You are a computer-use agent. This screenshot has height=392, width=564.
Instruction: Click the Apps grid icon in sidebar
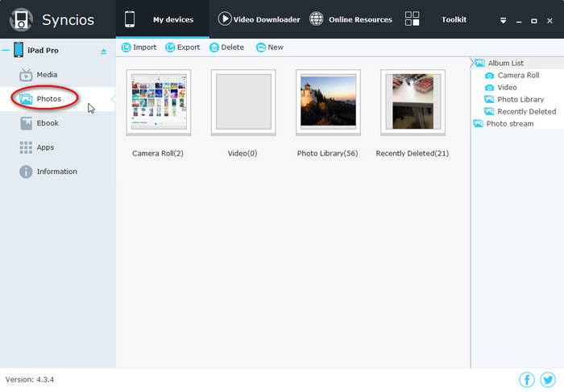[x=26, y=147]
